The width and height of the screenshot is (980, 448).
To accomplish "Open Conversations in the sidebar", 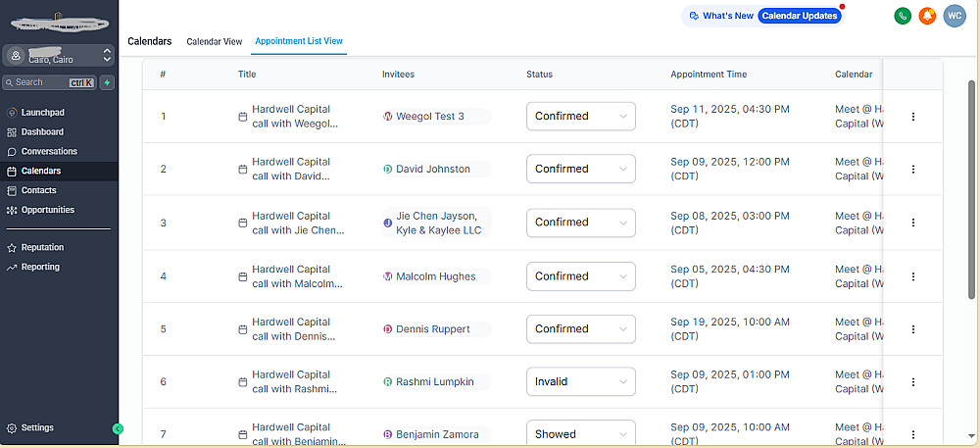I will [49, 152].
